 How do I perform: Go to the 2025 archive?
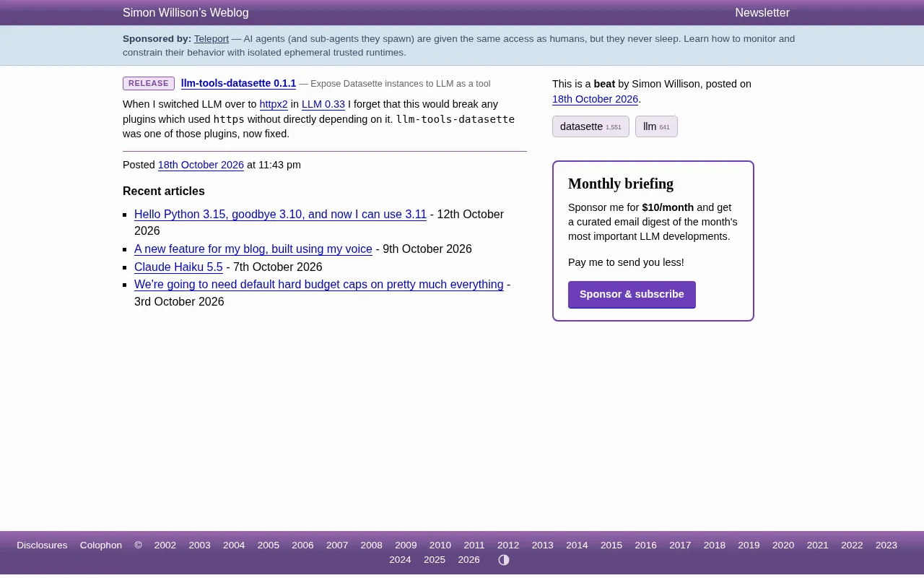point(435,560)
